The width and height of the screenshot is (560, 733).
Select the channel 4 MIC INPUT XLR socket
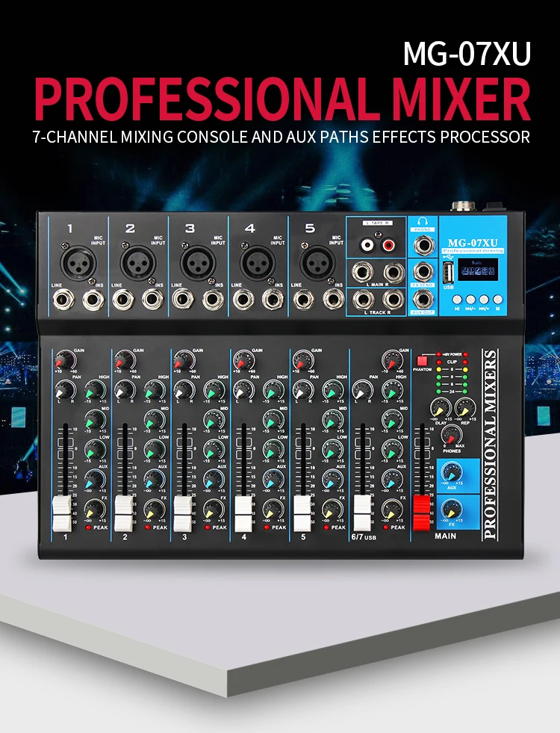point(258,264)
